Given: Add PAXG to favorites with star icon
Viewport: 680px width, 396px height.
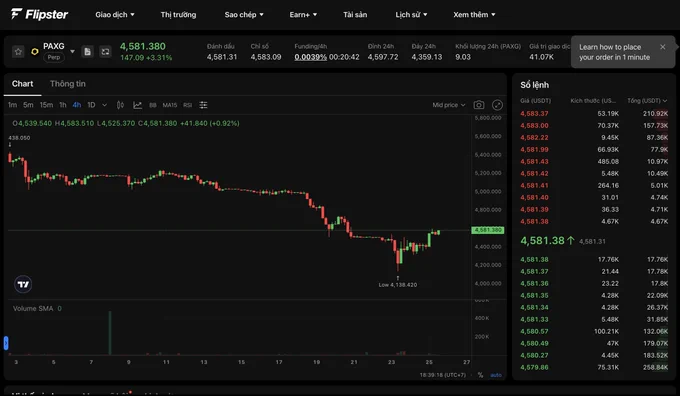Looking at the screenshot, I should 18,52.
